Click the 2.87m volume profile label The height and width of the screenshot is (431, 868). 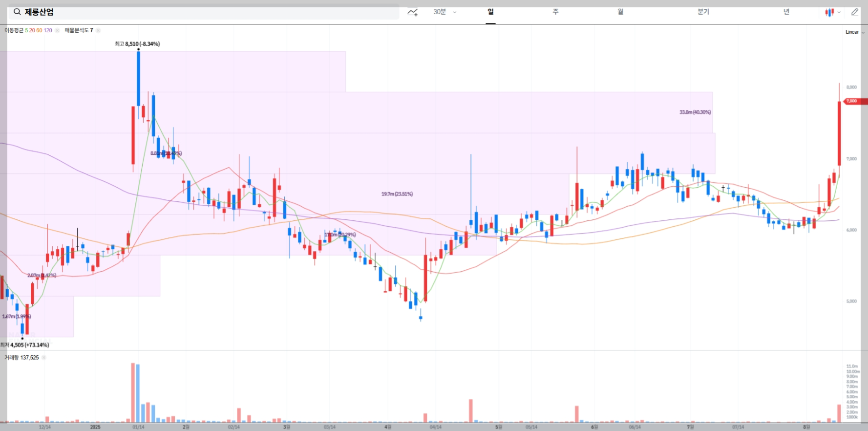[x=42, y=276]
